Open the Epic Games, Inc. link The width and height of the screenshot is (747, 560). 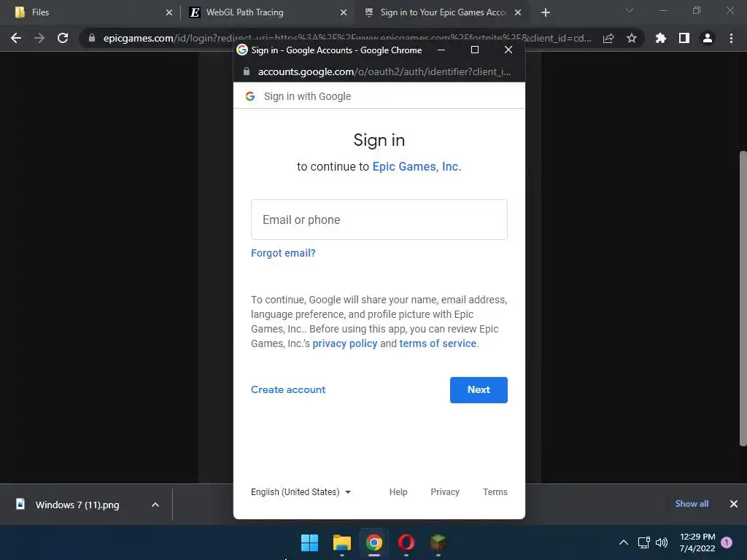tap(417, 167)
